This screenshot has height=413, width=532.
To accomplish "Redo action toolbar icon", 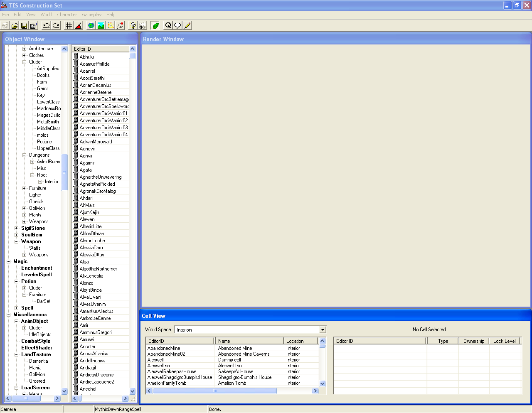I will (x=56, y=25).
